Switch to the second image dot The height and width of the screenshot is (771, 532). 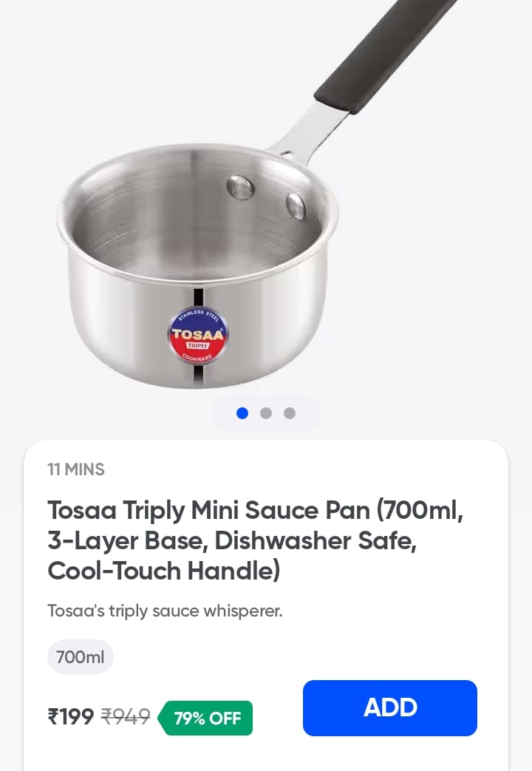(266, 413)
